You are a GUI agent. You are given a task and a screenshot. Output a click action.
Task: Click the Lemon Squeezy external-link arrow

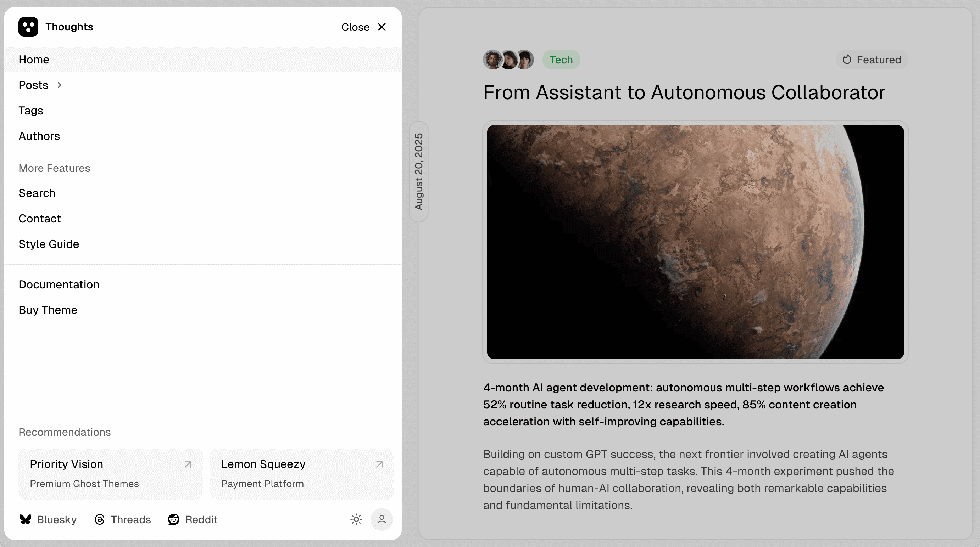coord(379,464)
